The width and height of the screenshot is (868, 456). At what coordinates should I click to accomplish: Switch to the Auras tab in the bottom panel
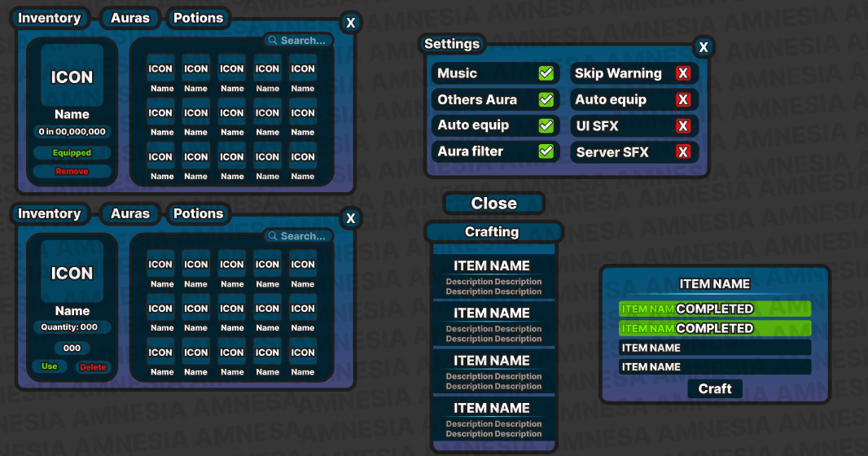130,213
